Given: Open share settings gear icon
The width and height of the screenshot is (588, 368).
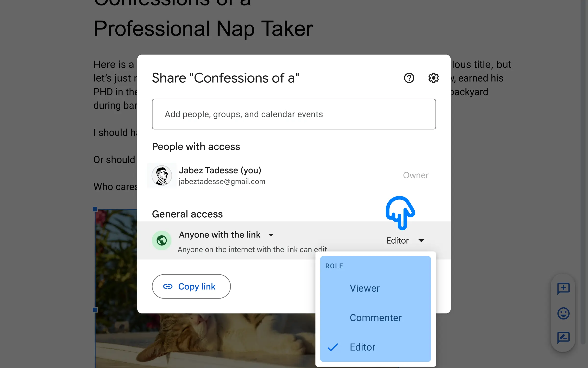Looking at the screenshot, I should tap(433, 78).
